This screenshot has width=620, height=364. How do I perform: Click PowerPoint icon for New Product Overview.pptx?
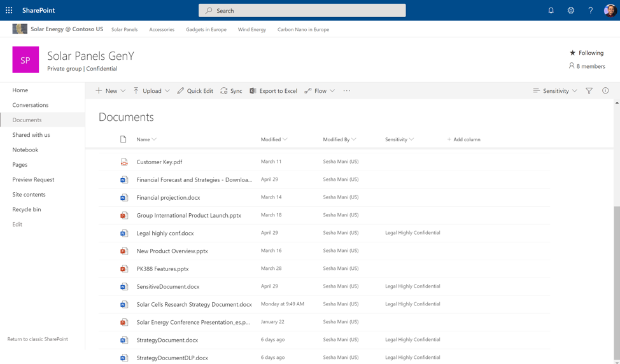tap(124, 251)
